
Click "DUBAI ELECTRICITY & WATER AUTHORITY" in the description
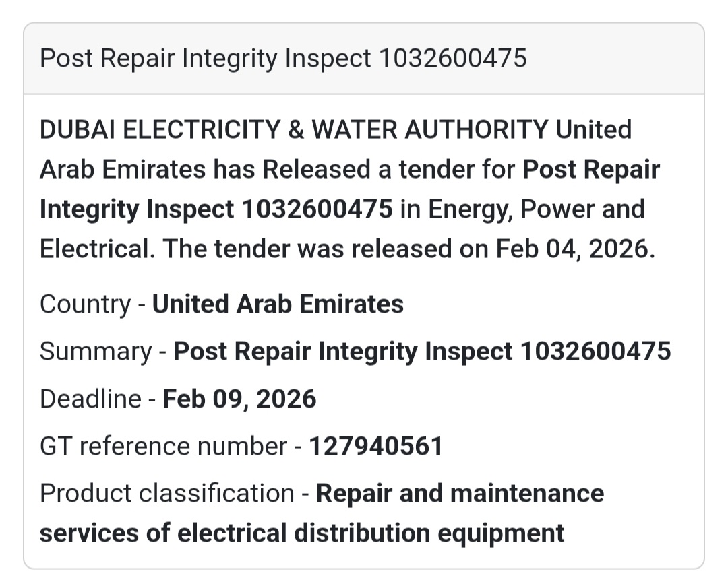[x=294, y=129]
